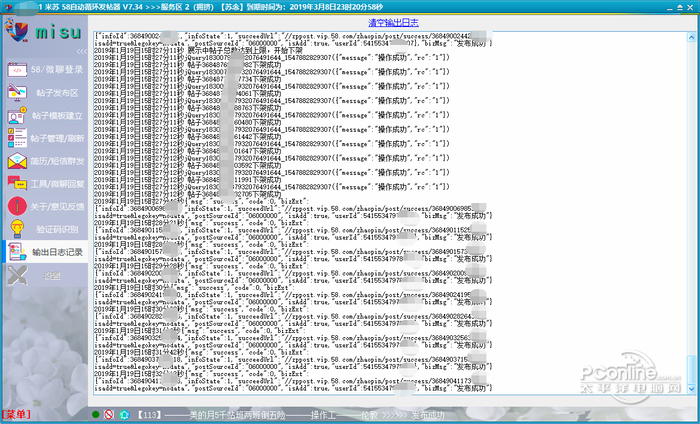Click the app icon in the title bar
This screenshot has height=424, width=700.
click(x=8, y=7)
